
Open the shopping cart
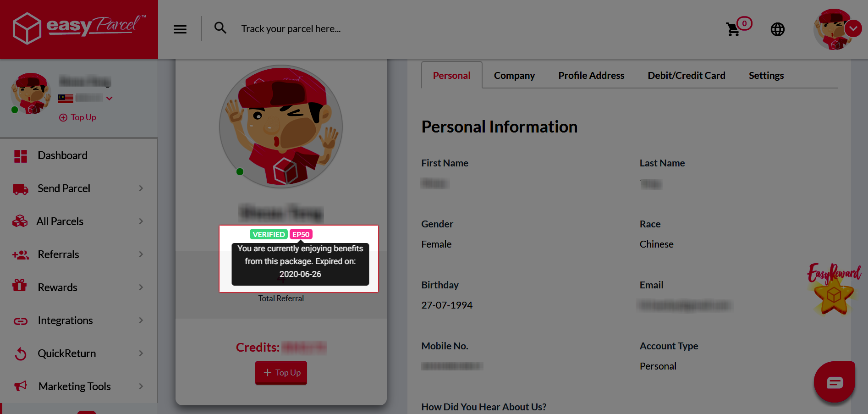tap(733, 29)
